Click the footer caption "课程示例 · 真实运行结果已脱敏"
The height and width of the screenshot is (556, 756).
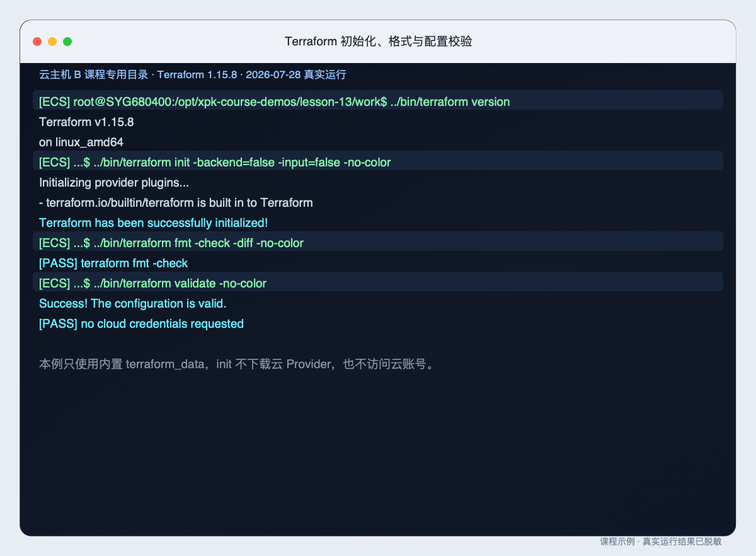click(660, 542)
